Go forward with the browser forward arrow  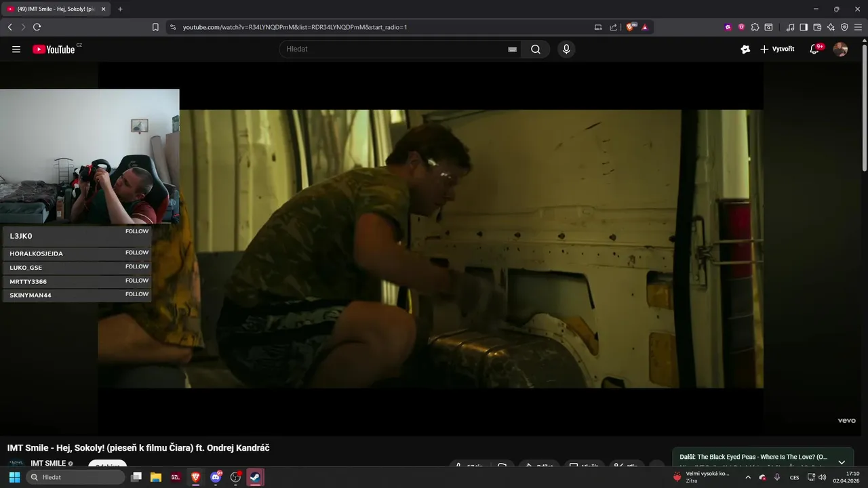[23, 27]
